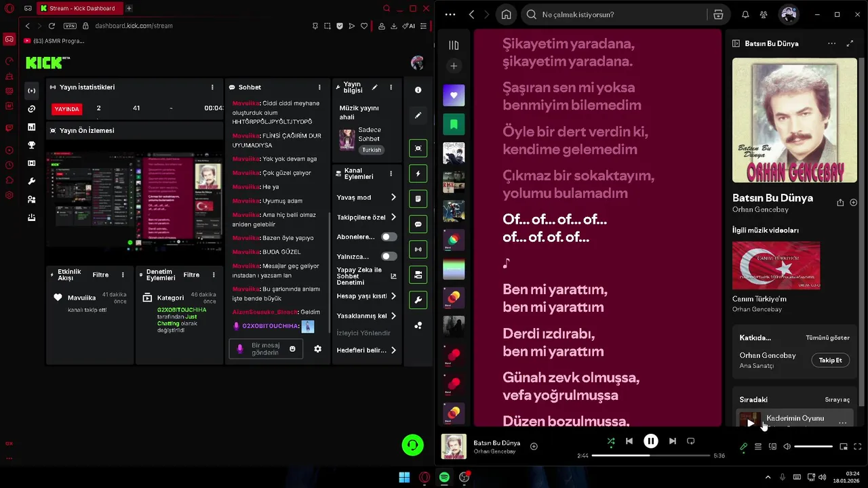Click the wrench widget icon button
Viewport: 868px width, 488px height.
click(418, 300)
